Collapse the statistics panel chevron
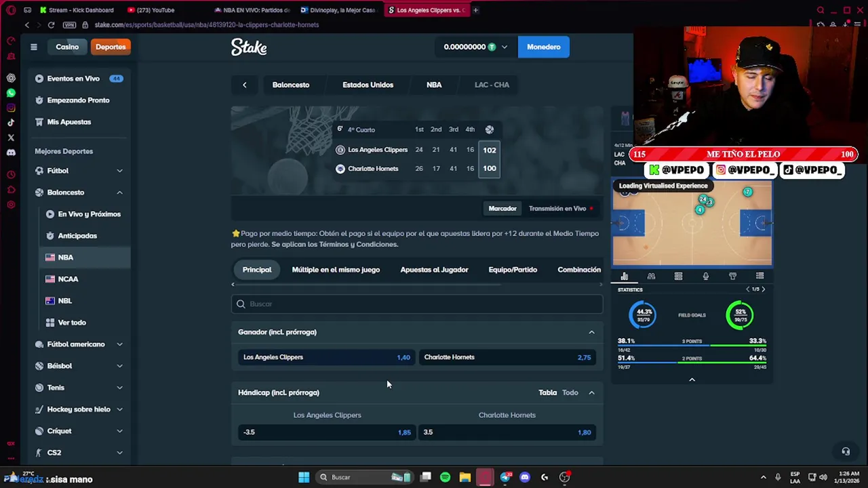The image size is (868, 488). (692, 380)
